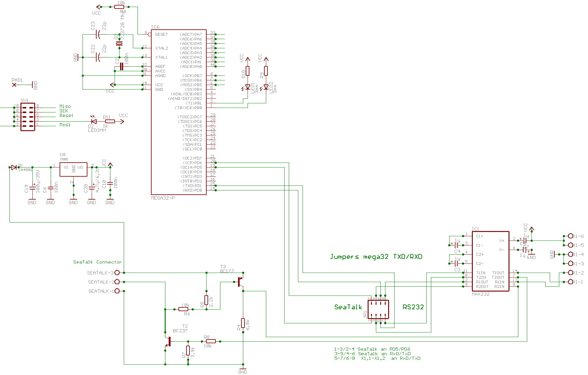Select the SV1 ISP header connector
Image resolution: width=588 pixels, height=375 pixels.
coord(28,117)
